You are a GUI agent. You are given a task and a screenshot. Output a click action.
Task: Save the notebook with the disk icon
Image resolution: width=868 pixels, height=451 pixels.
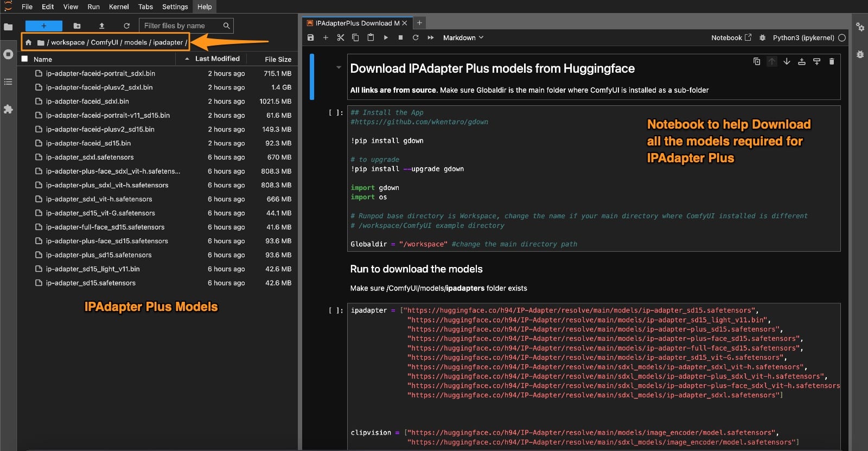pos(311,37)
